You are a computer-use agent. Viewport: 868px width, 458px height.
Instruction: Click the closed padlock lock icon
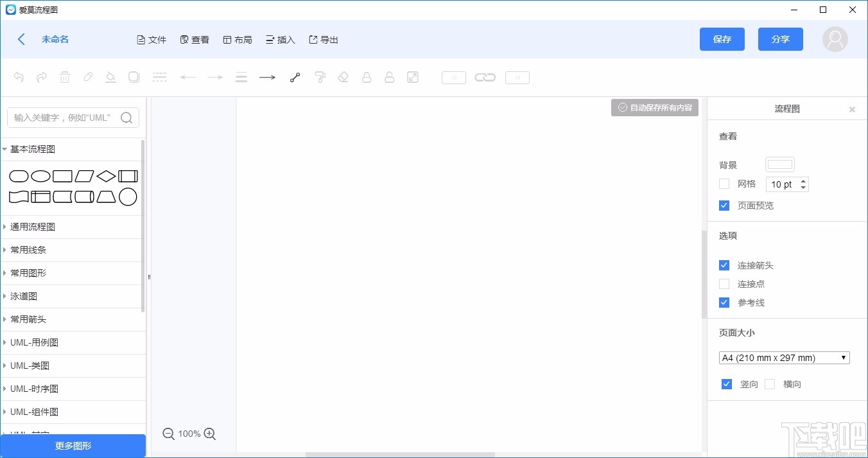(367, 78)
